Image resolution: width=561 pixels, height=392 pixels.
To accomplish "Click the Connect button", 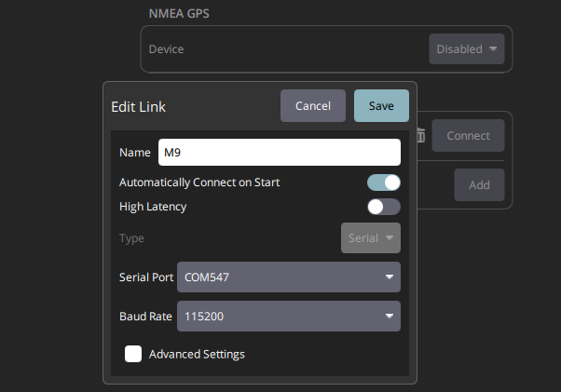I will (x=468, y=136).
